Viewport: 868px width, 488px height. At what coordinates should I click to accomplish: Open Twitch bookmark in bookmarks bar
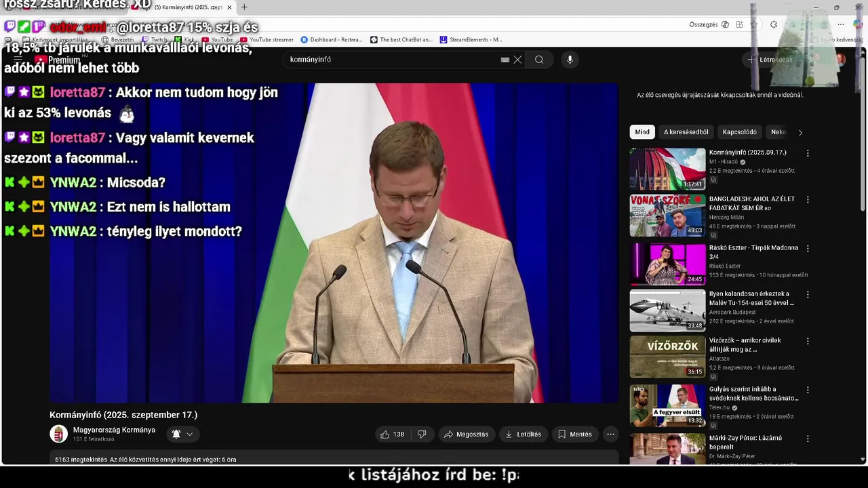[x=155, y=40]
